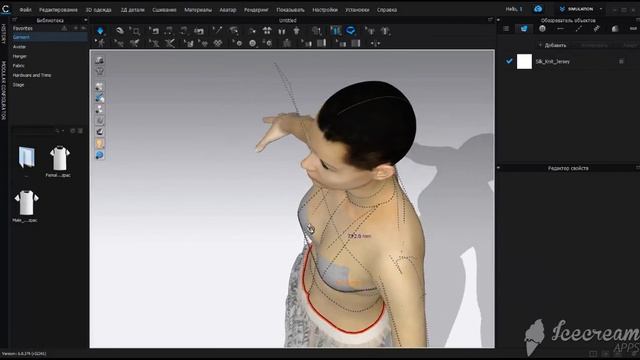640x360 pixels.
Task: Open the MODULAR CONFIGURATOR side tab
Action: [3, 91]
